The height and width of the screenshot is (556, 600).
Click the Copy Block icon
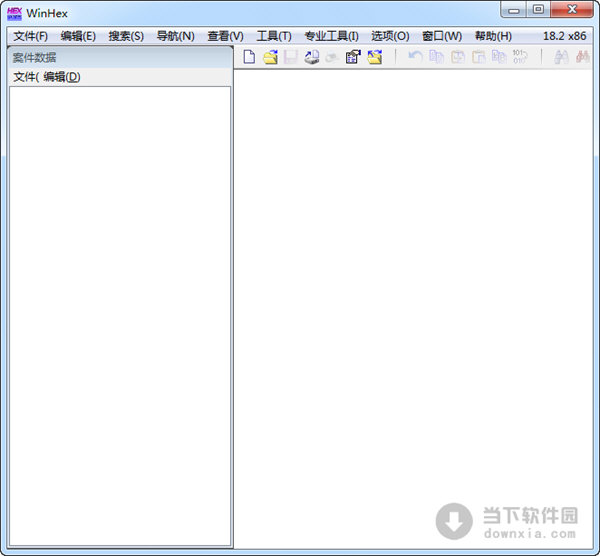[x=436, y=57]
